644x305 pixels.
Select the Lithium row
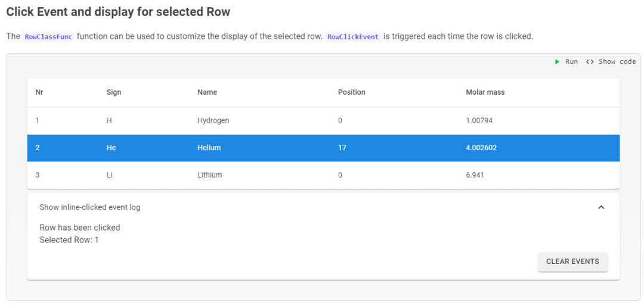click(323, 175)
